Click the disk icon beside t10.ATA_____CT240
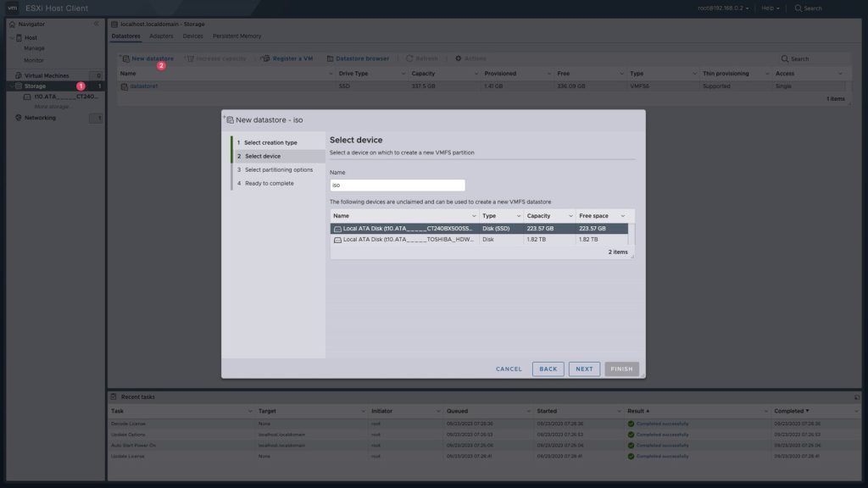 point(27,97)
